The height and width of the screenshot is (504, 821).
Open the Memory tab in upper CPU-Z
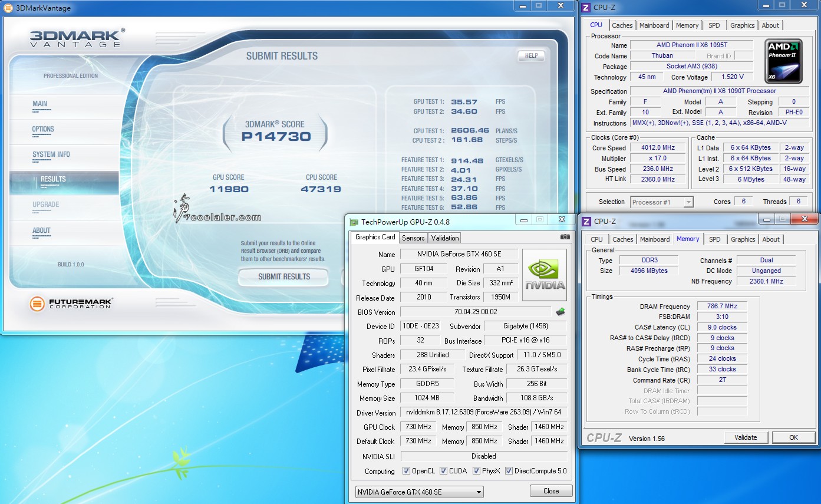tap(687, 25)
